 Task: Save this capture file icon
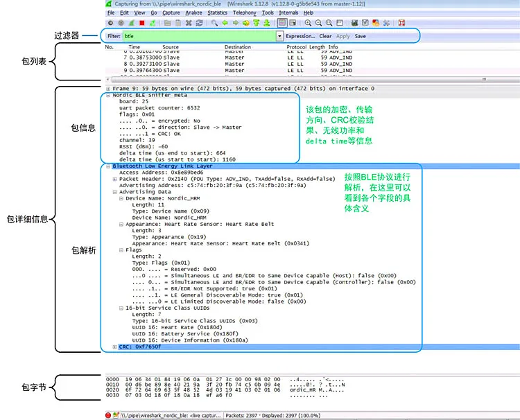point(178,23)
